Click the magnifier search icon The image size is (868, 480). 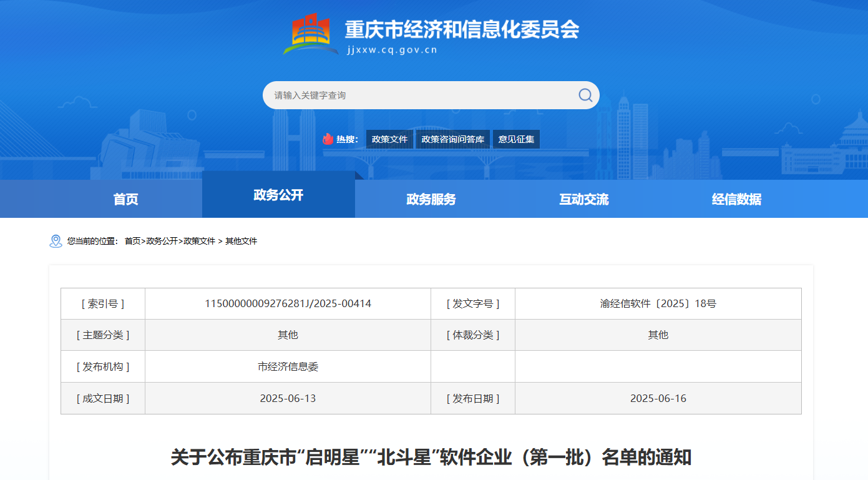tap(585, 95)
